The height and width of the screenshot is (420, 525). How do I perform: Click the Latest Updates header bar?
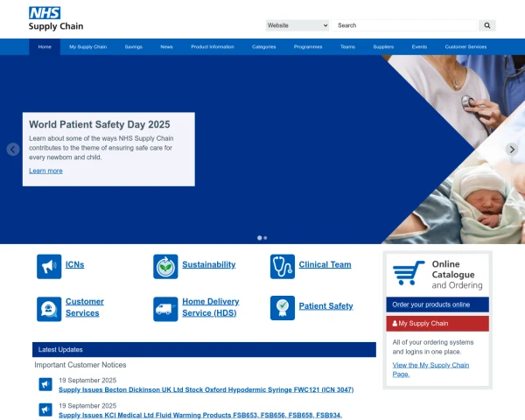coord(204,350)
